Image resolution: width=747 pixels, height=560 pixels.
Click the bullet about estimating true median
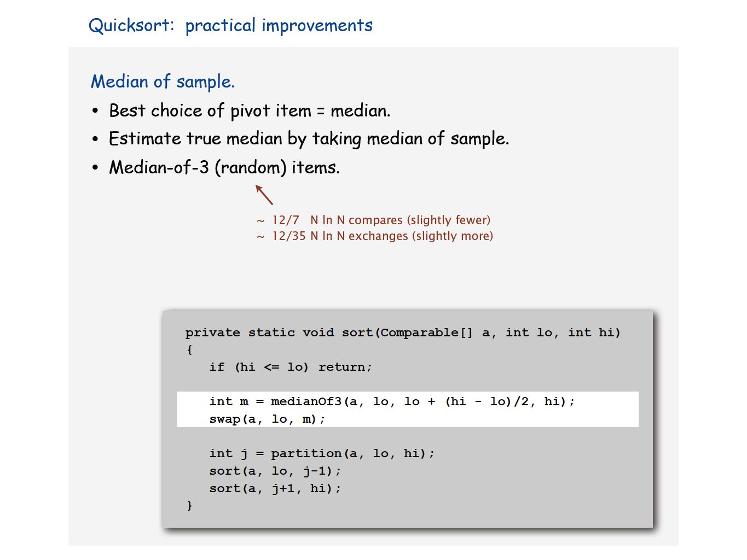[309, 139]
